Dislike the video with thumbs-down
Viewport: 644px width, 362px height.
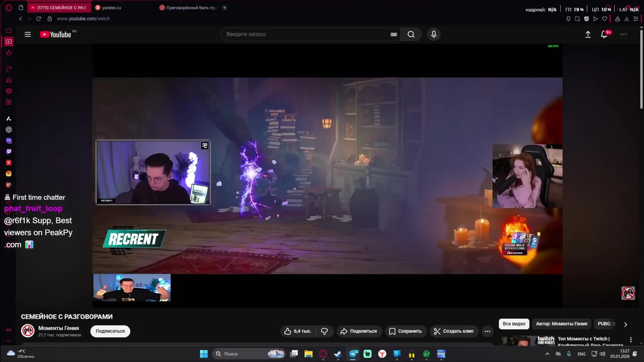click(325, 331)
